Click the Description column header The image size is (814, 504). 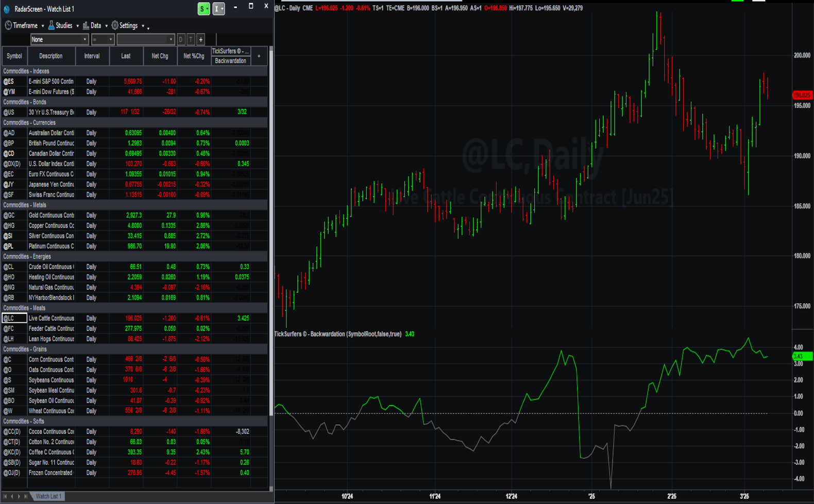tap(50, 56)
